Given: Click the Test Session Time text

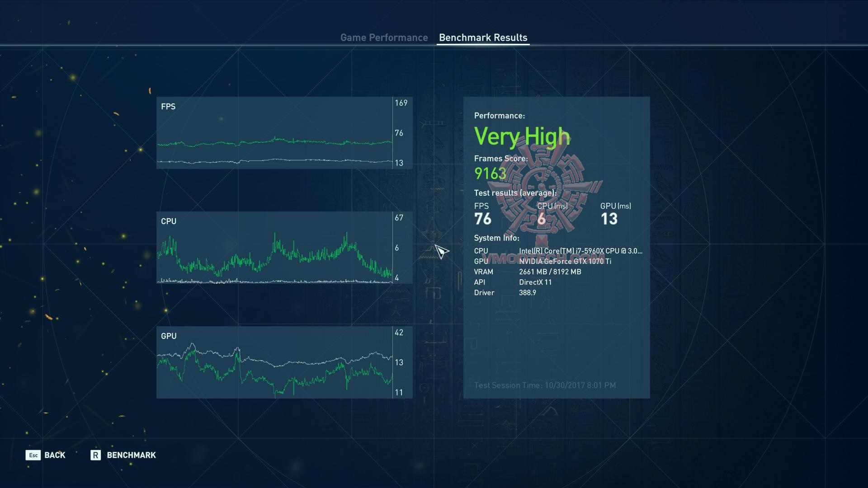Looking at the screenshot, I should coord(545,385).
